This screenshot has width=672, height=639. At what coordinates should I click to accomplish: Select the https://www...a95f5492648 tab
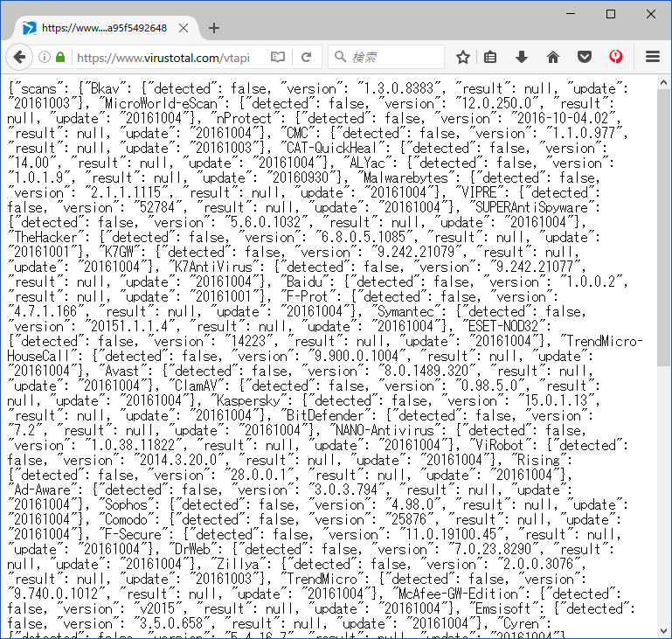(105, 28)
